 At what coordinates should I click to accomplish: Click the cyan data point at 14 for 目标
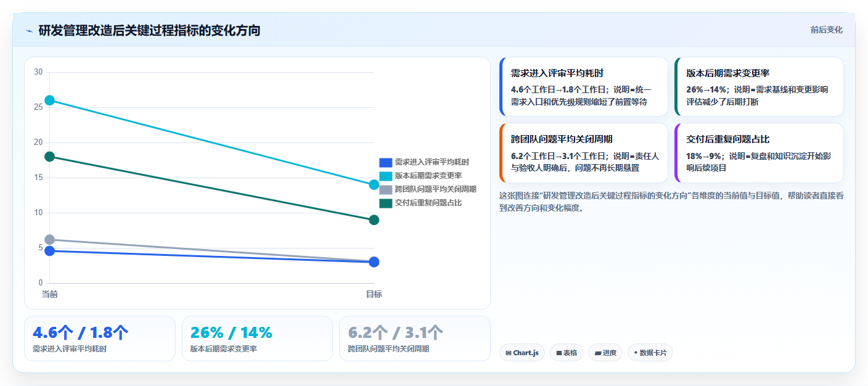click(374, 184)
